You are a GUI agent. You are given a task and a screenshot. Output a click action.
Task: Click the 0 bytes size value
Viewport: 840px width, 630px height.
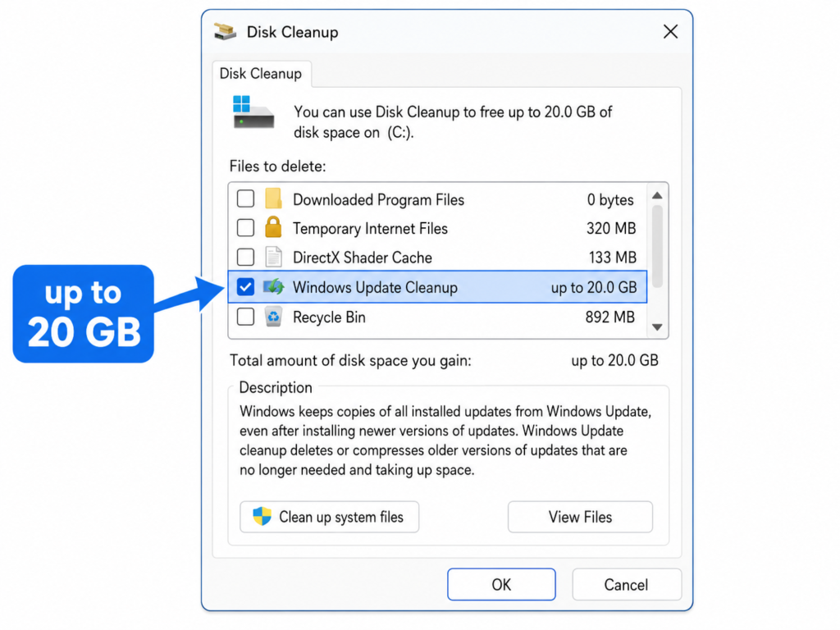coord(610,200)
